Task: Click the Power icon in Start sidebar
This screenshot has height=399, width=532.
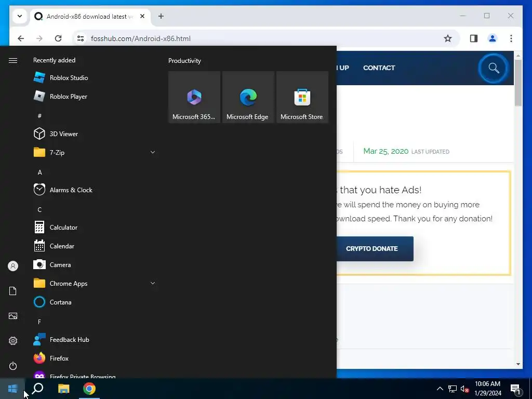Action: 13,366
